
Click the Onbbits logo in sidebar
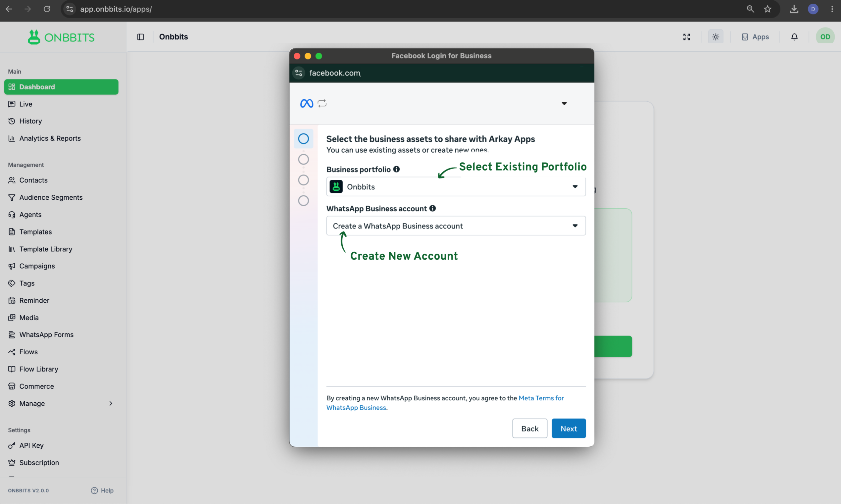pyautogui.click(x=61, y=37)
